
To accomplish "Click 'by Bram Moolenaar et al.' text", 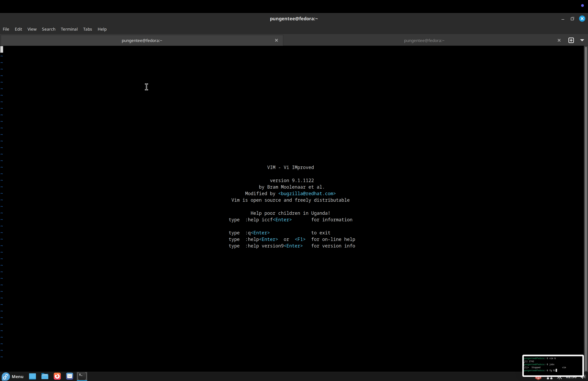I will point(292,187).
